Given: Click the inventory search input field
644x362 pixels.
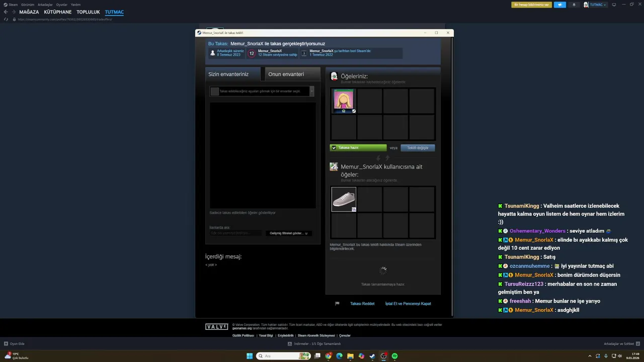Looking at the screenshot, I should 235,233.
